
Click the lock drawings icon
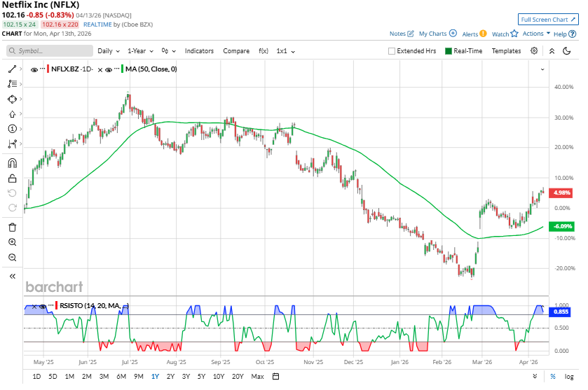(12, 179)
